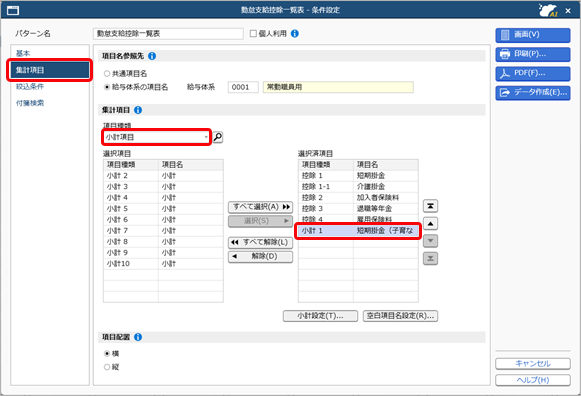This screenshot has width=581, height=396.
Task: Click the 解除(D) button
Action: point(260,256)
